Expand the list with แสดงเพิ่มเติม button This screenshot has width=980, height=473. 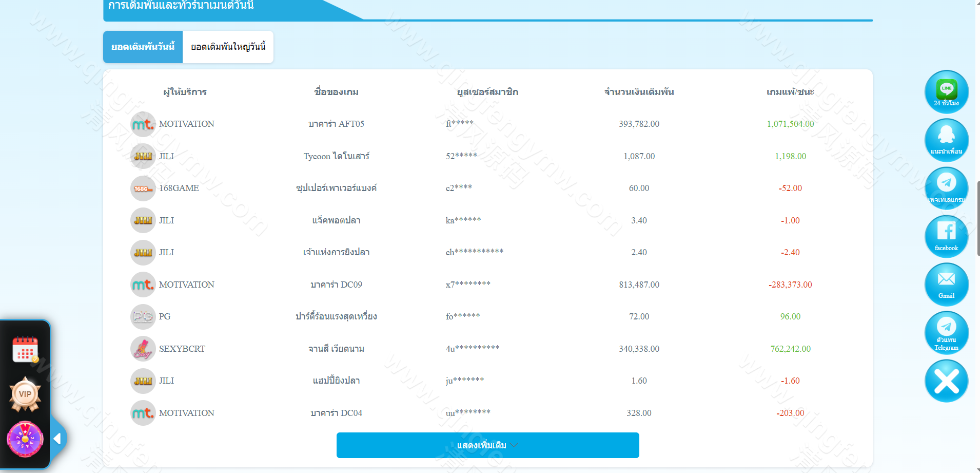(487, 445)
